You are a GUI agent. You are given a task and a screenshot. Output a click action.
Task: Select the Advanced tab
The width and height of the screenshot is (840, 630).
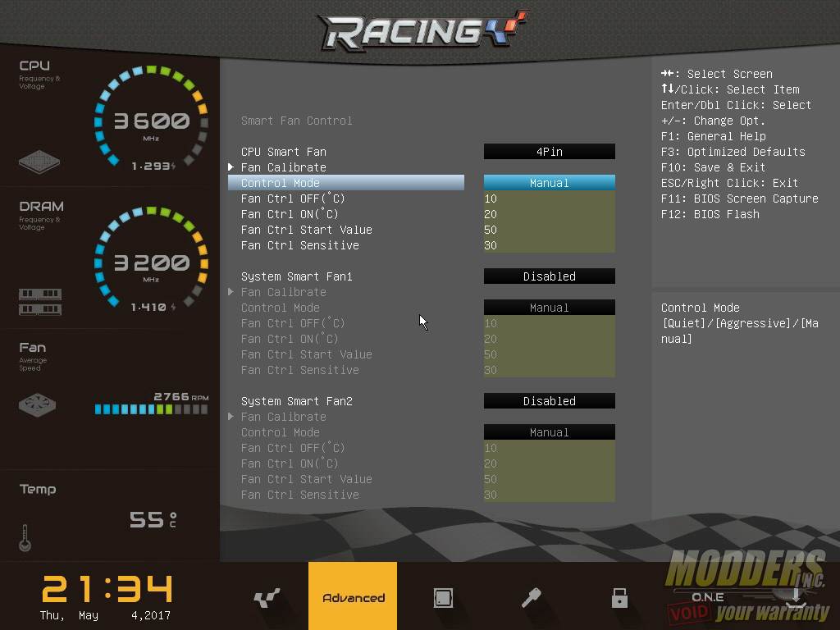(353, 596)
